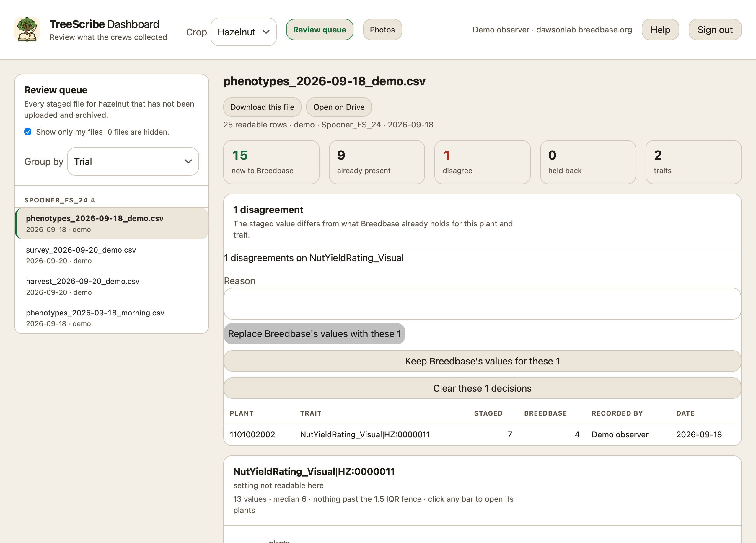Click plant ID 1101002002 in the table

coord(252,434)
